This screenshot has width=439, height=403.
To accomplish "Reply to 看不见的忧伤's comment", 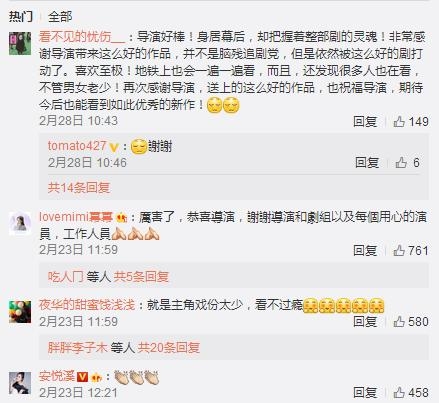I will pyautogui.click(x=365, y=122).
